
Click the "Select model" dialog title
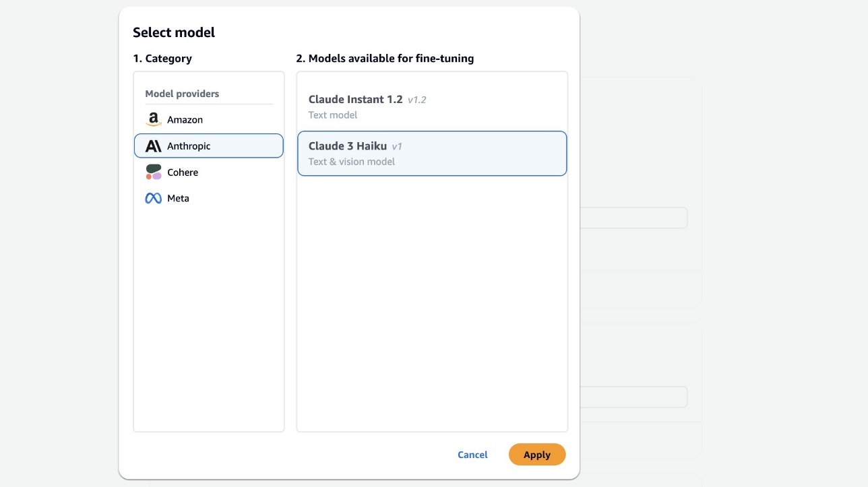pyautogui.click(x=174, y=32)
